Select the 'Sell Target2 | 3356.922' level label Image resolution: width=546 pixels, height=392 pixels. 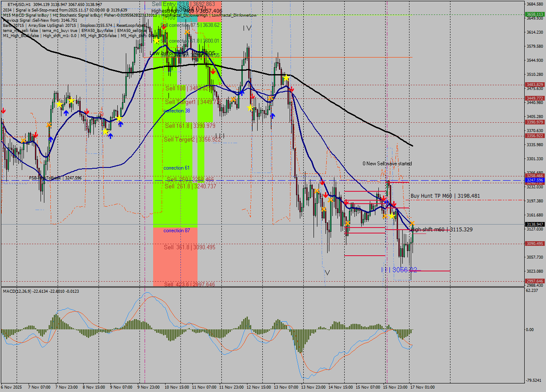[x=192, y=139]
